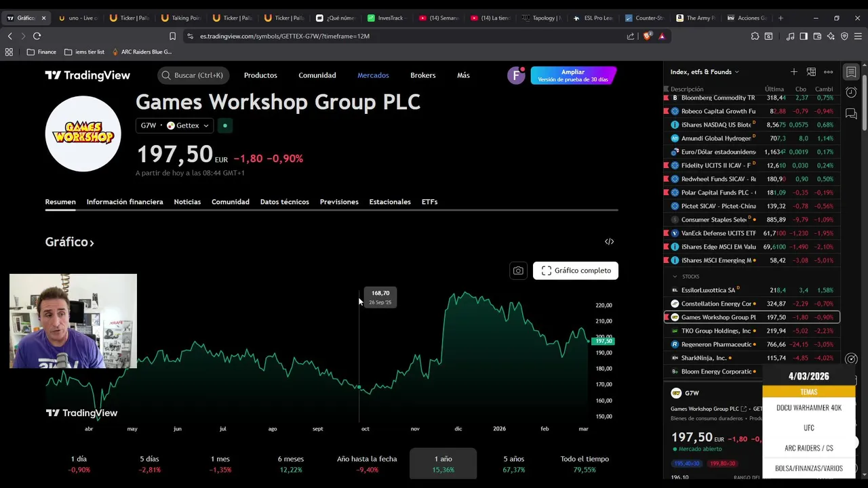This screenshot has width=868, height=488.
Task: Reload the page in browser
Action: click(37, 36)
